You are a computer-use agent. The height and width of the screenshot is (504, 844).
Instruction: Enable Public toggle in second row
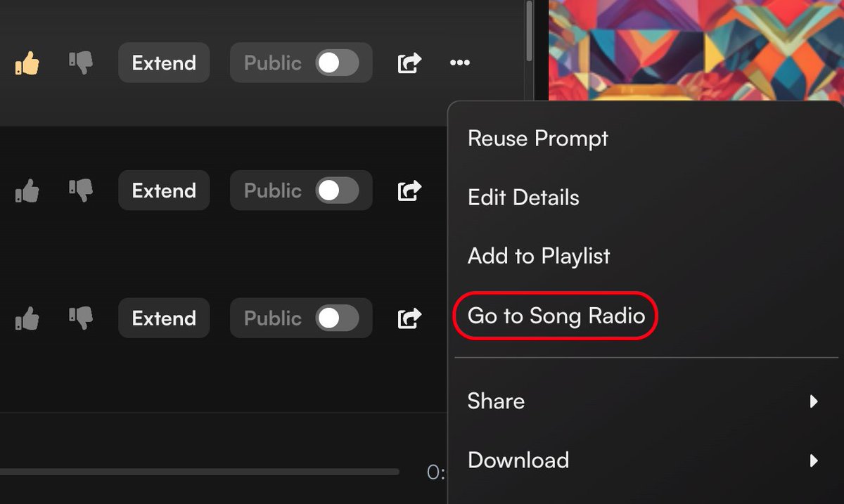(x=337, y=190)
